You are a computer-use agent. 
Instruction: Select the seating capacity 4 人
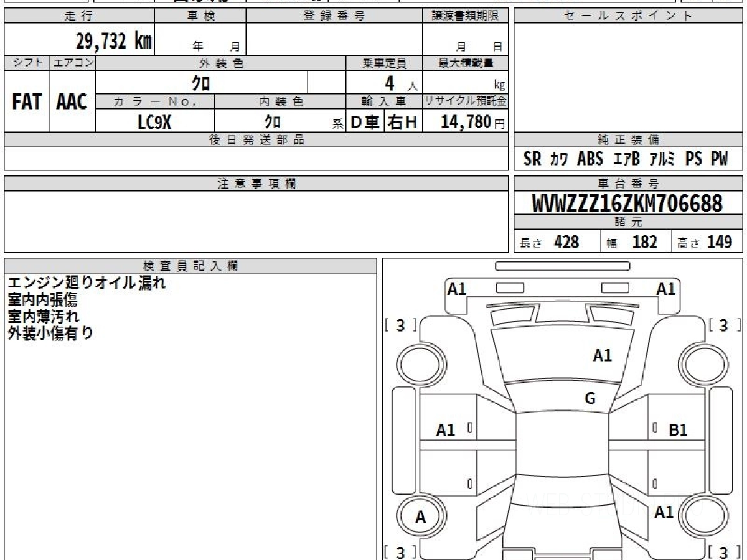click(x=401, y=83)
